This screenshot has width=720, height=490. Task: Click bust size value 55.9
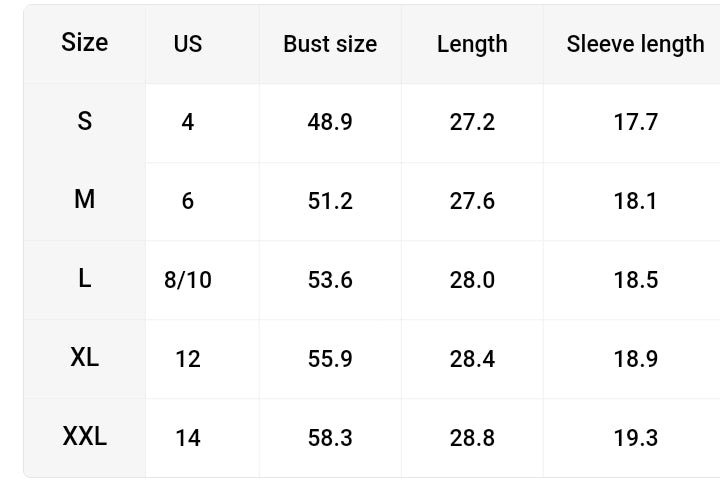tap(330, 359)
